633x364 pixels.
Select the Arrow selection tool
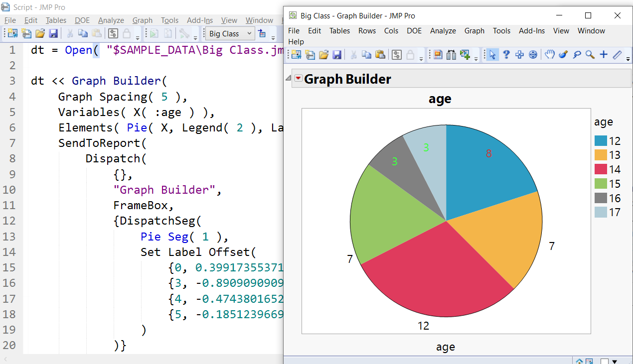[x=492, y=54]
